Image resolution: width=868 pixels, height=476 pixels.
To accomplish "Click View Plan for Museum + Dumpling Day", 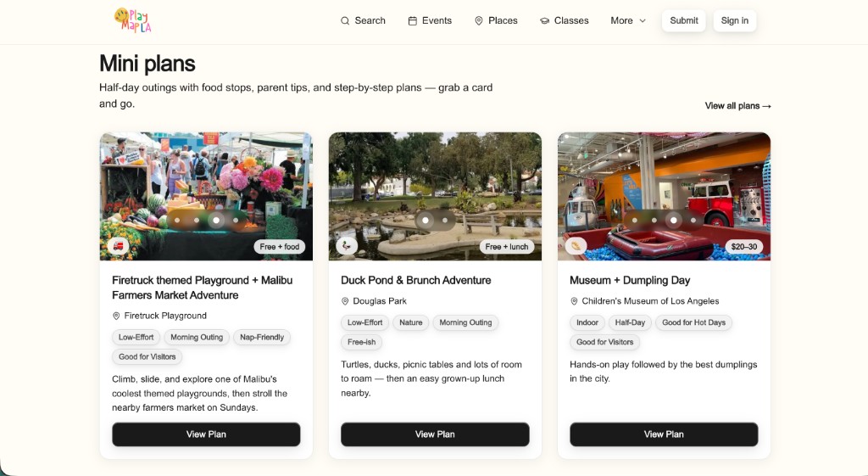I will tap(664, 434).
